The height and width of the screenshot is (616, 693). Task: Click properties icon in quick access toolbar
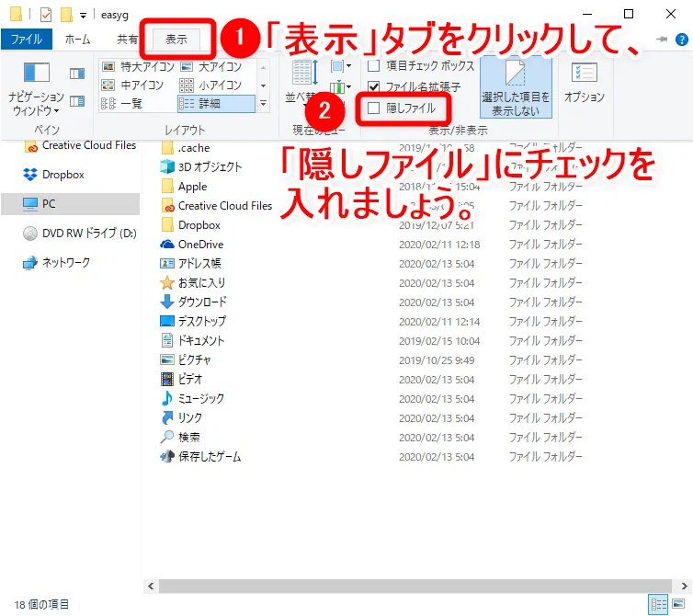point(46,15)
